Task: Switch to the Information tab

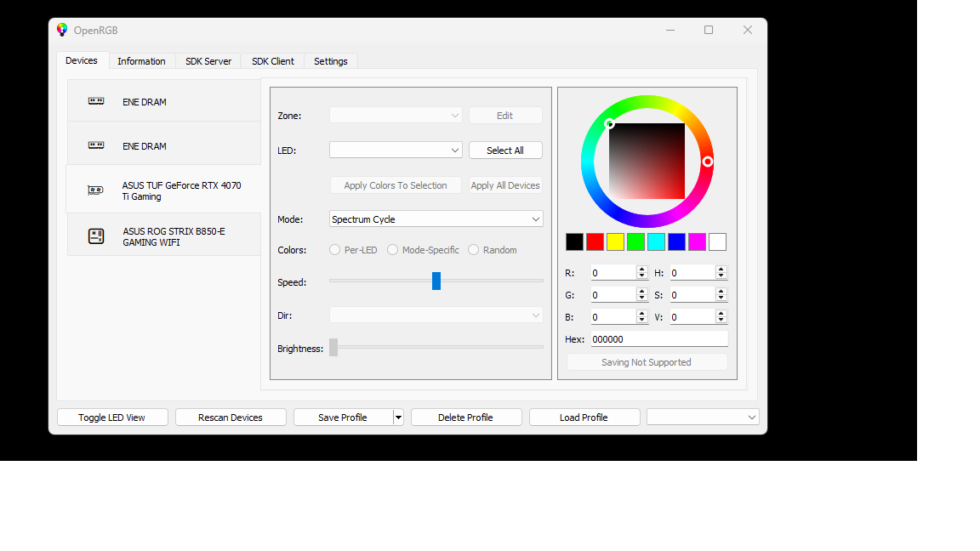Action: [x=141, y=61]
